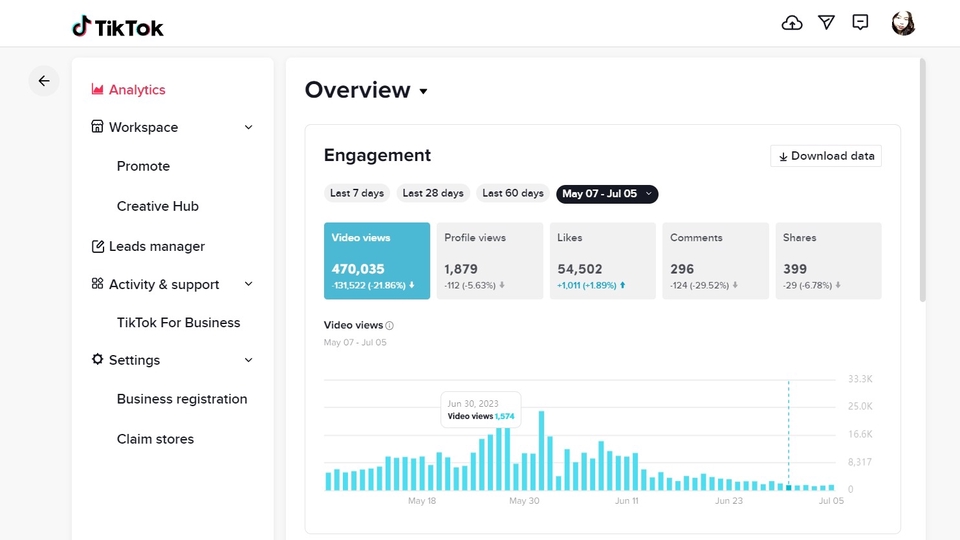The image size is (960, 540).
Task: Open Promote in the sidebar
Action: point(143,166)
